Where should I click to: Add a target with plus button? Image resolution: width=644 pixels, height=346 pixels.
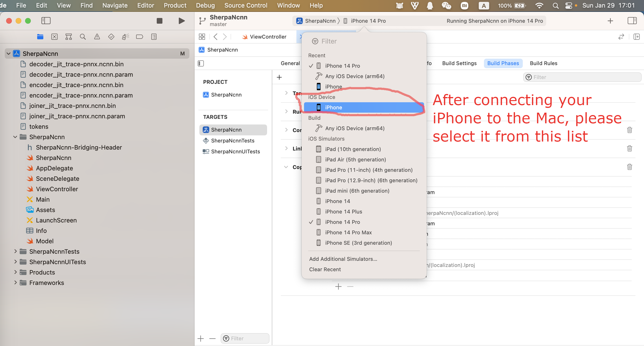coord(201,338)
